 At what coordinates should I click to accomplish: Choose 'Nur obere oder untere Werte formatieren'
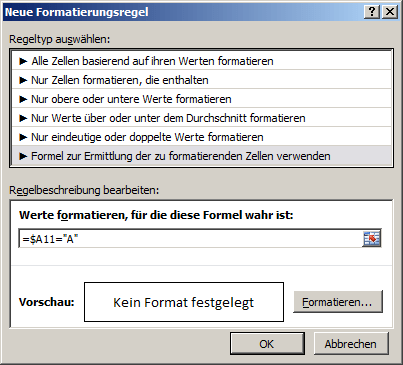pyautogui.click(x=201, y=99)
